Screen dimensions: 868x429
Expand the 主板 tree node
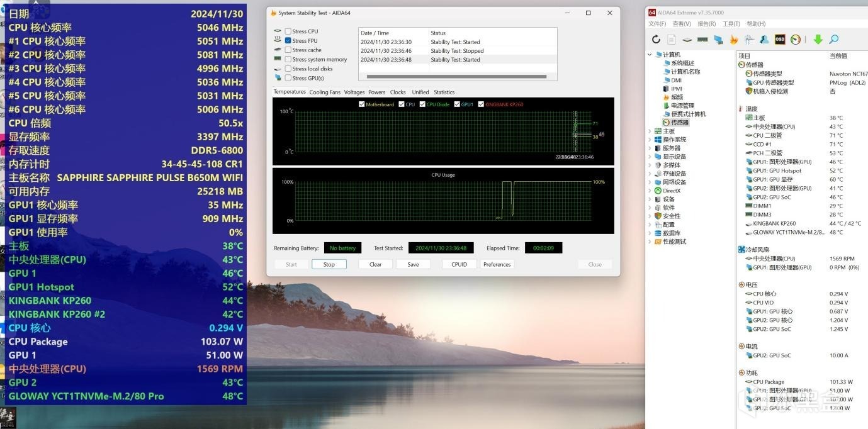point(650,131)
